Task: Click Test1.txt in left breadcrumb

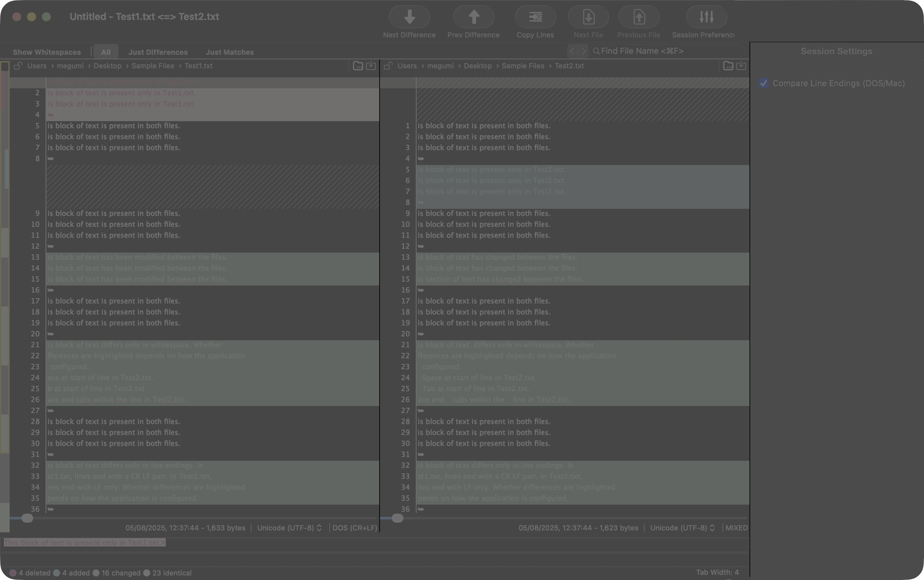Action: [199, 66]
